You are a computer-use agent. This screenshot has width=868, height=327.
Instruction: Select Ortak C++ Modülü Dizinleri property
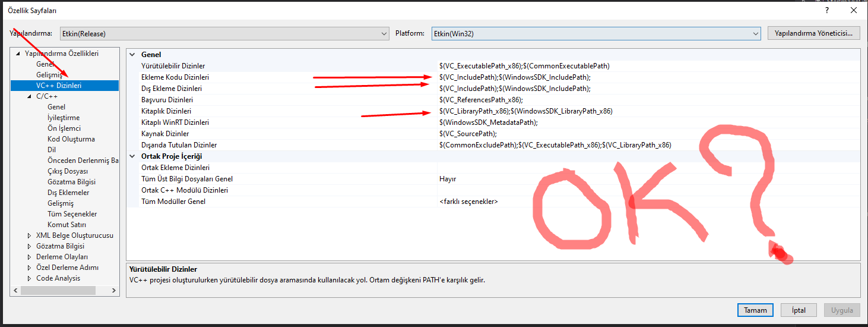185,190
